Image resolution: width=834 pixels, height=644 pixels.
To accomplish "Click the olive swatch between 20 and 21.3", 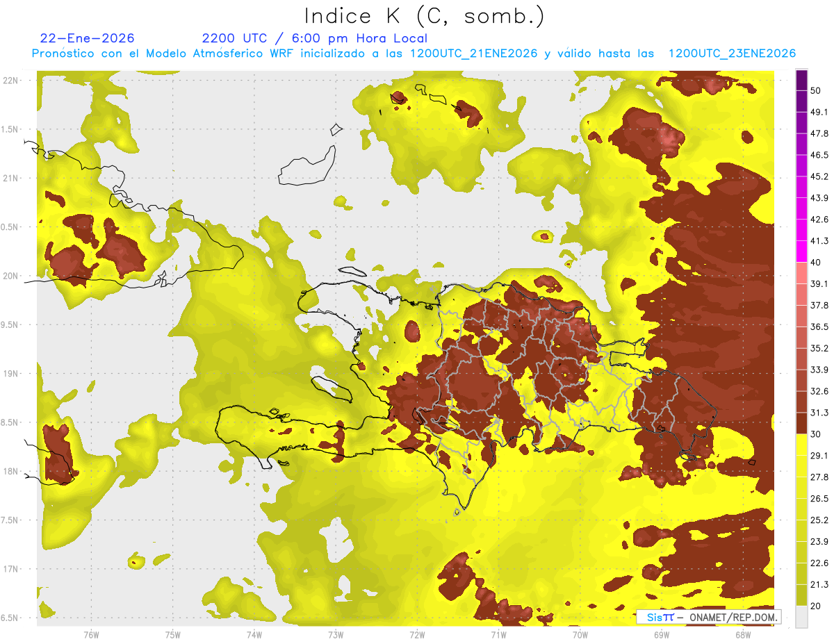I will point(801,595).
